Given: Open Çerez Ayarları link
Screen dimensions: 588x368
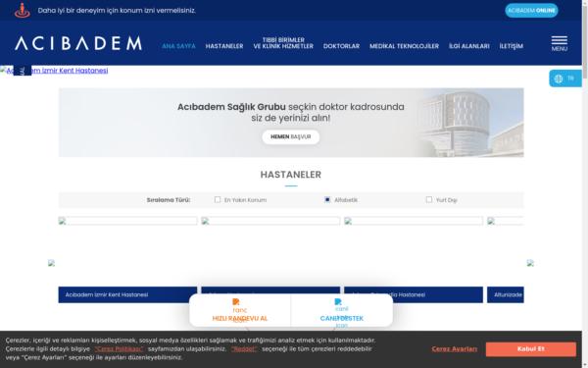Looking at the screenshot, I should tap(454, 348).
